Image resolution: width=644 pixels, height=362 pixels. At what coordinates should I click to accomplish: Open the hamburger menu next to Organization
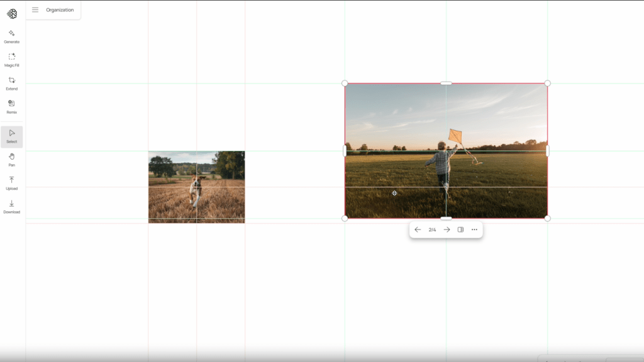[x=35, y=10]
